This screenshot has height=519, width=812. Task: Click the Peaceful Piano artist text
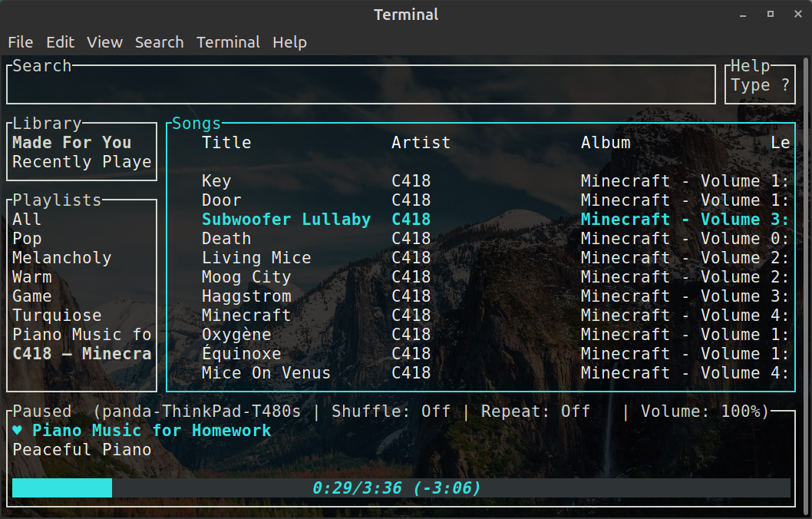pyautogui.click(x=82, y=450)
